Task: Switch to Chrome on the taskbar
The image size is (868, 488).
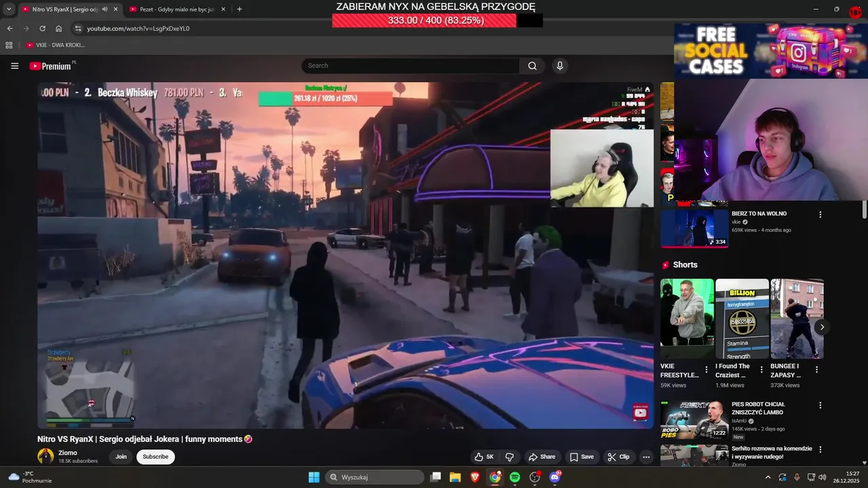Action: click(495, 477)
